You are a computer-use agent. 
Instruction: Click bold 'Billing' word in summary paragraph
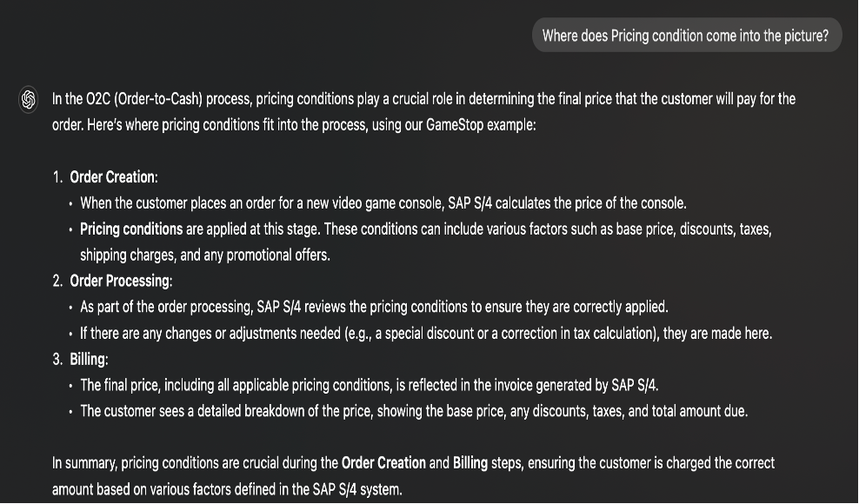coord(470,463)
